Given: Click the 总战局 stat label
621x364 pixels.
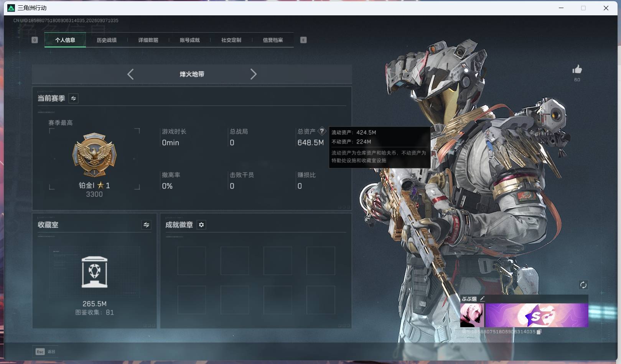Looking at the screenshot, I should (x=239, y=132).
